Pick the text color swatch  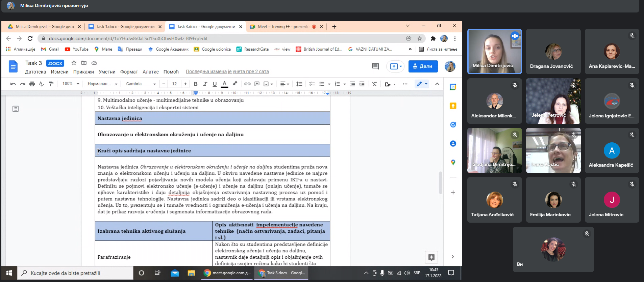(x=224, y=84)
